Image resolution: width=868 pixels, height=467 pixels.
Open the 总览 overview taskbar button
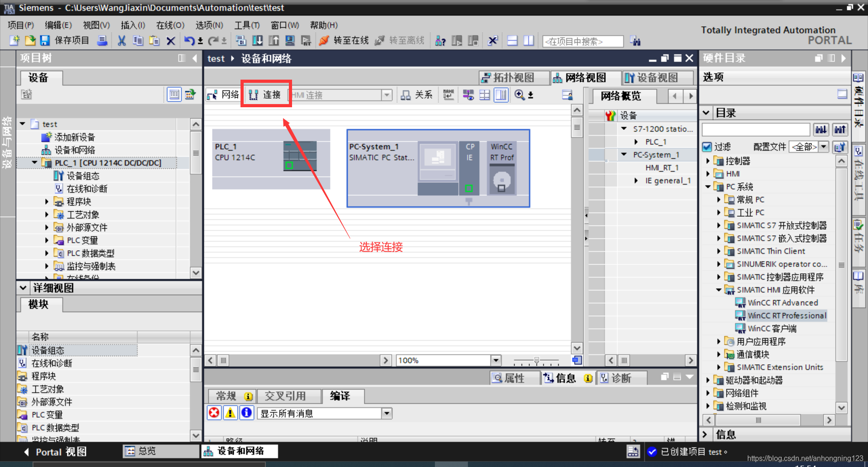[x=160, y=451]
